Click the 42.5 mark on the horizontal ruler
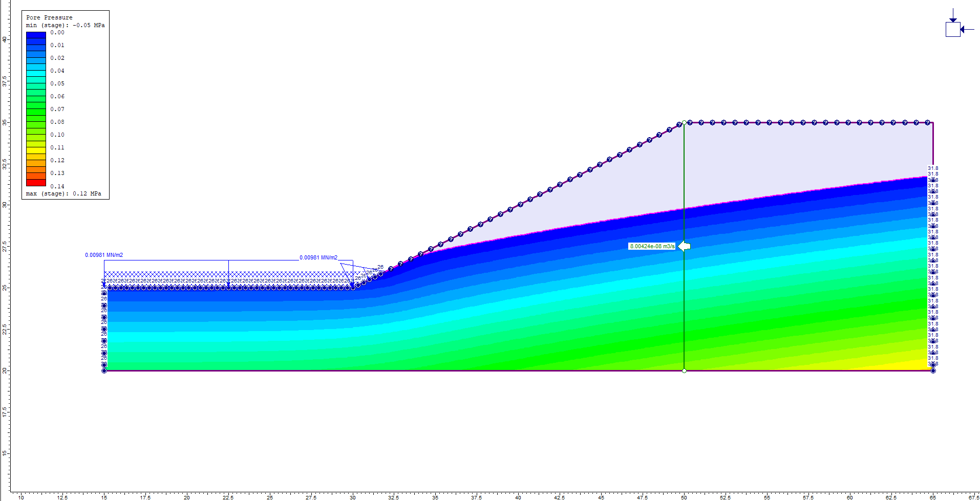Image resolution: width=980 pixels, height=501 pixels. 560,497
